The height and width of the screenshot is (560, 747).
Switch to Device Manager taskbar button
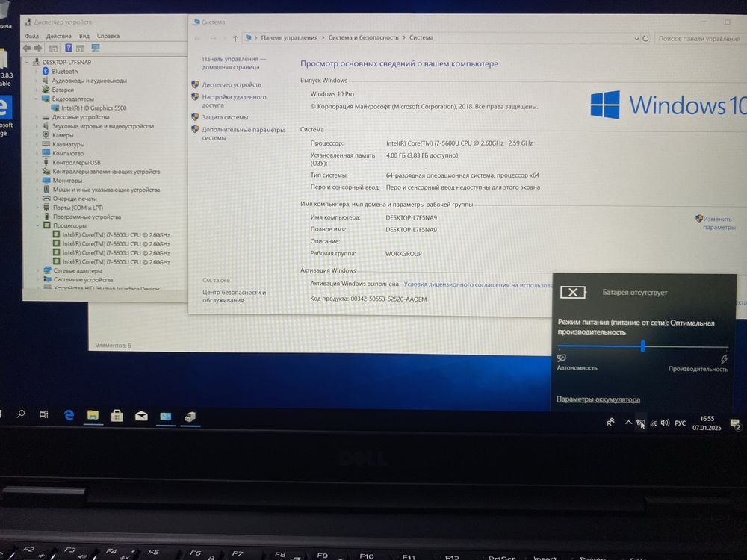pyautogui.click(x=190, y=417)
